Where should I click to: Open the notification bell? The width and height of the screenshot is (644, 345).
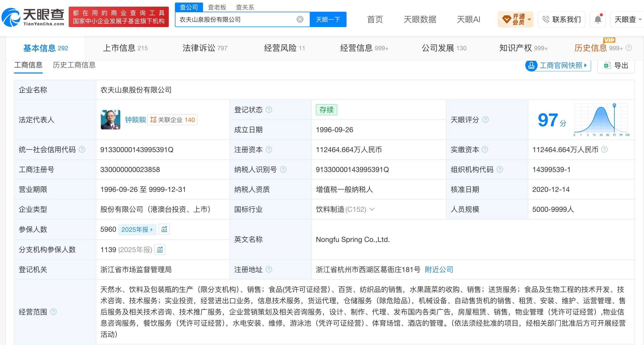click(598, 19)
